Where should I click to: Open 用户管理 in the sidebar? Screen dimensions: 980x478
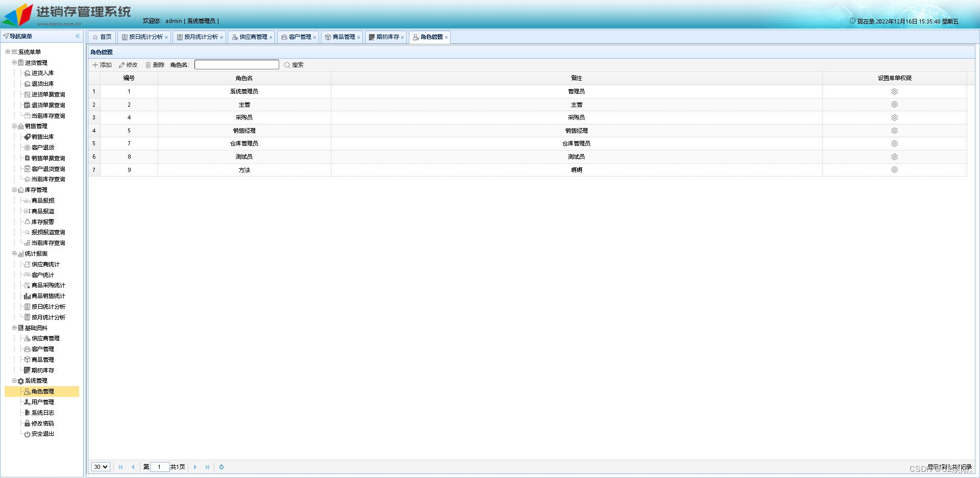tap(42, 402)
